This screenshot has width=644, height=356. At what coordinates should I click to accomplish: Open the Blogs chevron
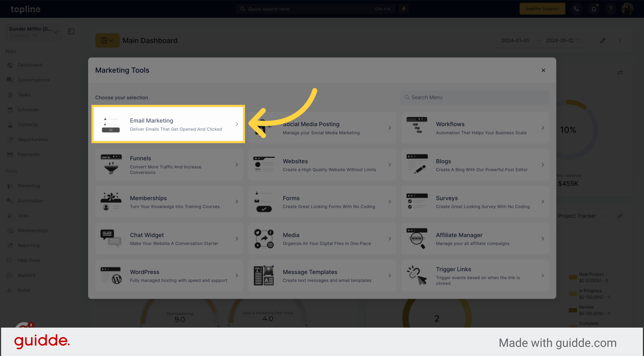pyautogui.click(x=542, y=164)
